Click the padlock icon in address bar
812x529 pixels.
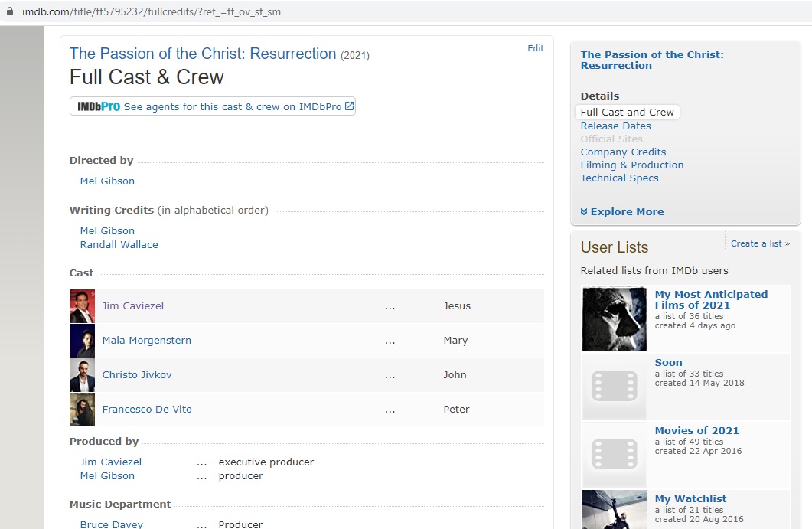pos(10,13)
